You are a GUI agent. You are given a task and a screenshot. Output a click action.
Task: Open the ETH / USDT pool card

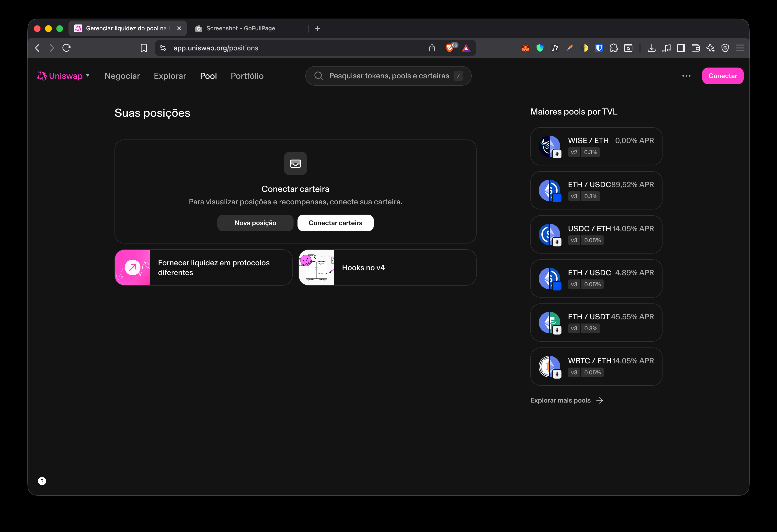click(x=596, y=323)
